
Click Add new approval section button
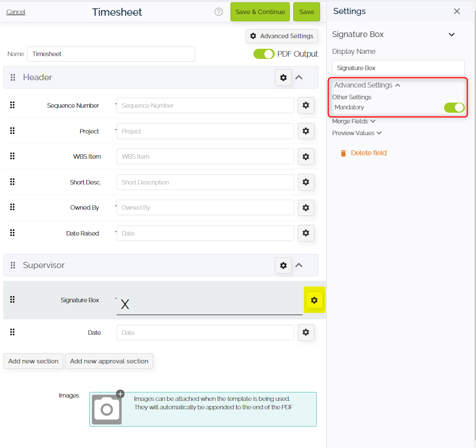click(x=109, y=361)
